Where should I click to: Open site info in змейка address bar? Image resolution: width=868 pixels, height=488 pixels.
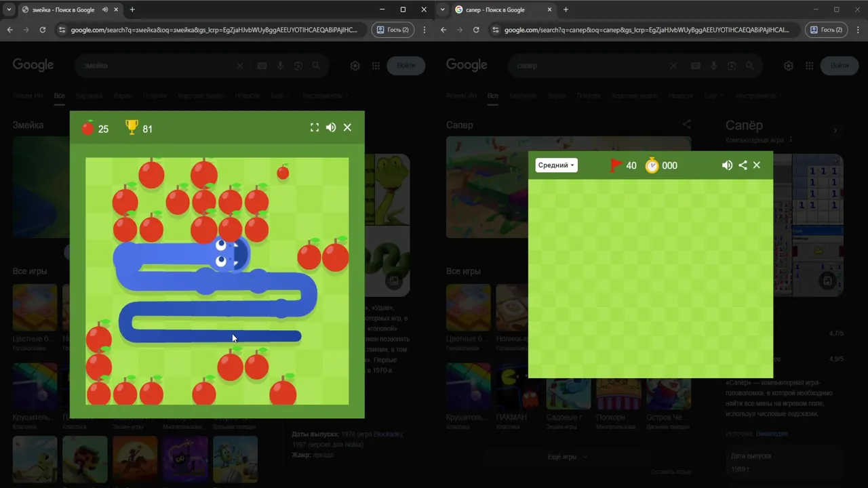(x=62, y=30)
